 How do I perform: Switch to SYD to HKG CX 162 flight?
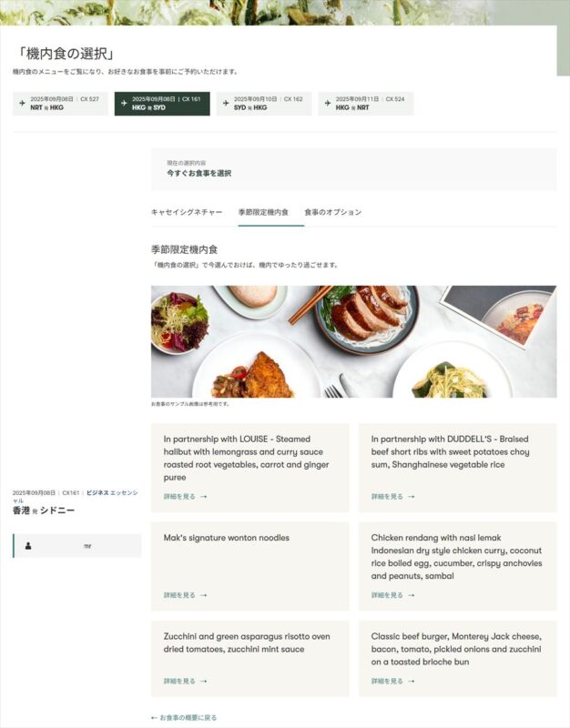point(264,104)
